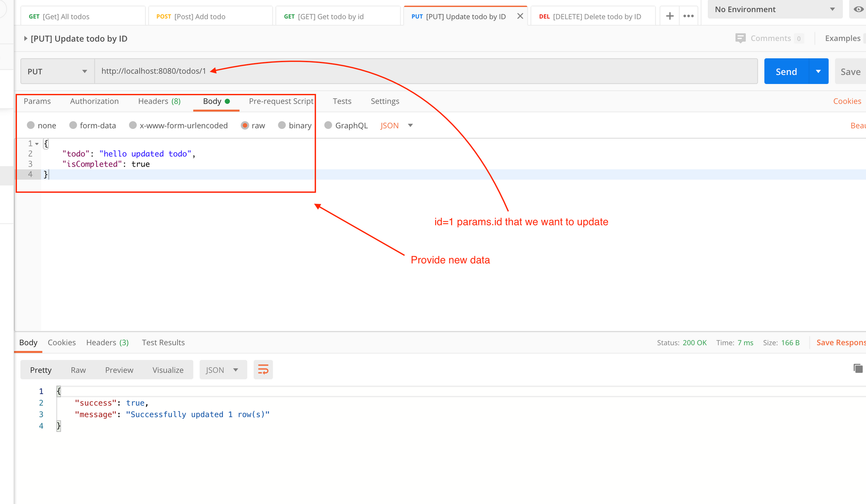Open request body JSON format dropdown
The width and height of the screenshot is (866, 504).
[397, 125]
